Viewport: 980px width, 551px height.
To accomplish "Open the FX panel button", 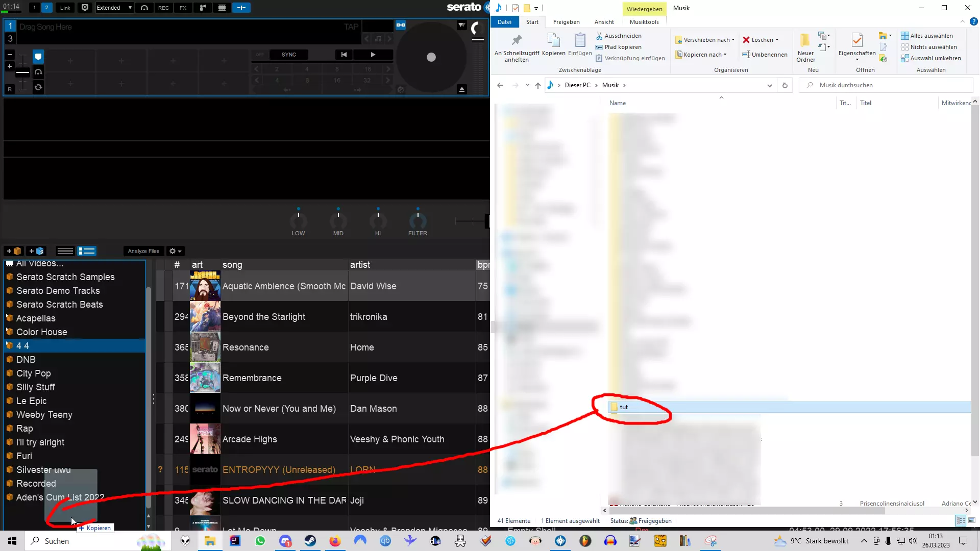I will point(183,8).
